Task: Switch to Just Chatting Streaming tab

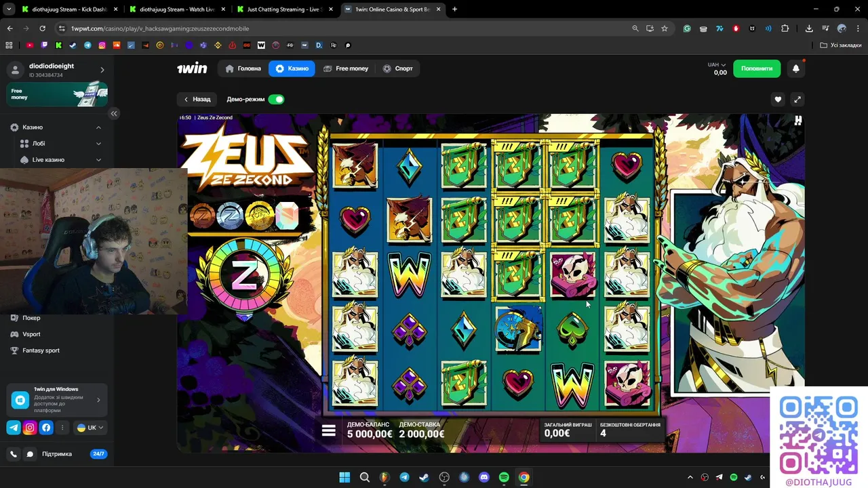Action: pyautogui.click(x=283, y=9)
